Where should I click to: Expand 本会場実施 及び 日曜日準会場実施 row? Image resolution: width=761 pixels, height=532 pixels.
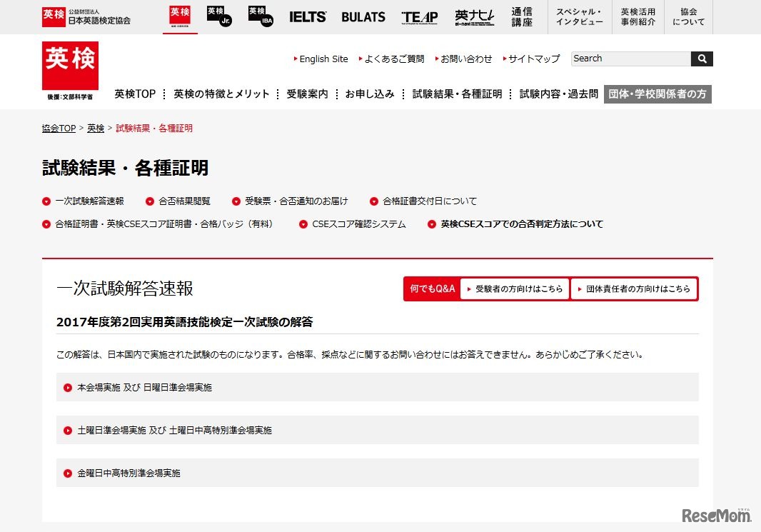click(x=378, y=387)
